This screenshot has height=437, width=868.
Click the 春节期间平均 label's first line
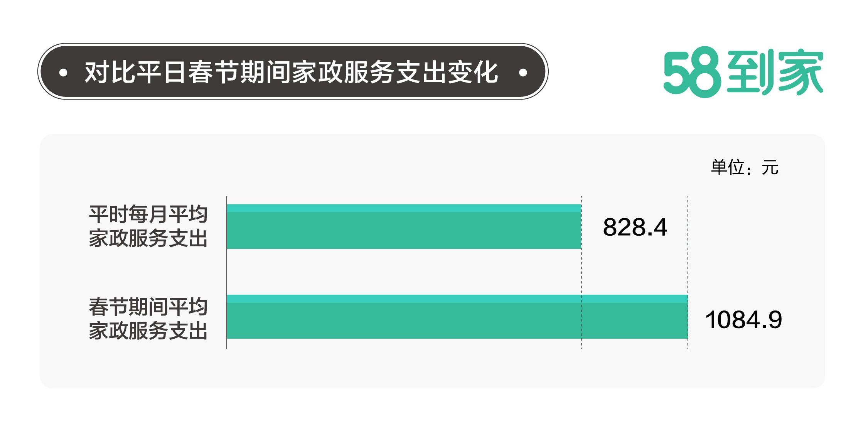point(148,307)
